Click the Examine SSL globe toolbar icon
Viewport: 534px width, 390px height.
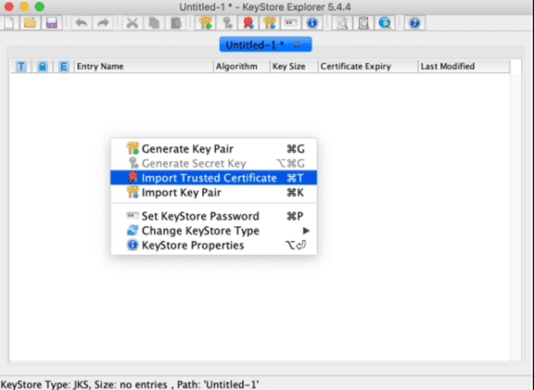point(384,23)
